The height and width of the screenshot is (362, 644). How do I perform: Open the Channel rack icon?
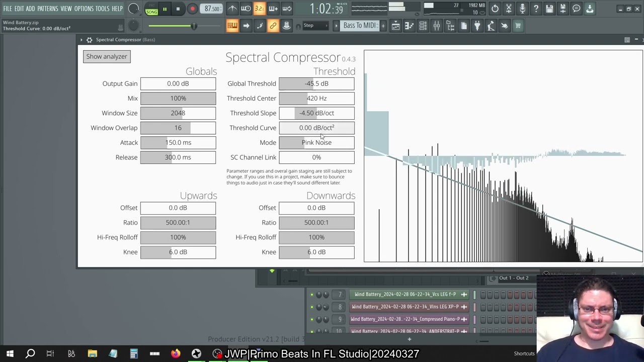coord(423,26)
